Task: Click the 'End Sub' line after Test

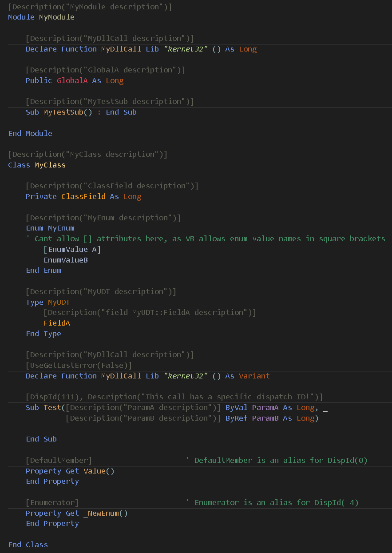Action: pos(41,439)
